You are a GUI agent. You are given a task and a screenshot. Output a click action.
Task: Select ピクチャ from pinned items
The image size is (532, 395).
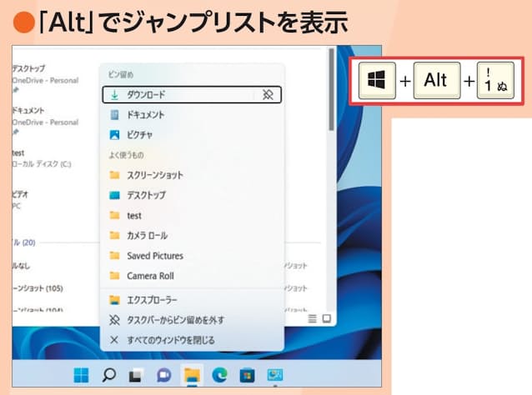pos(139,134)
